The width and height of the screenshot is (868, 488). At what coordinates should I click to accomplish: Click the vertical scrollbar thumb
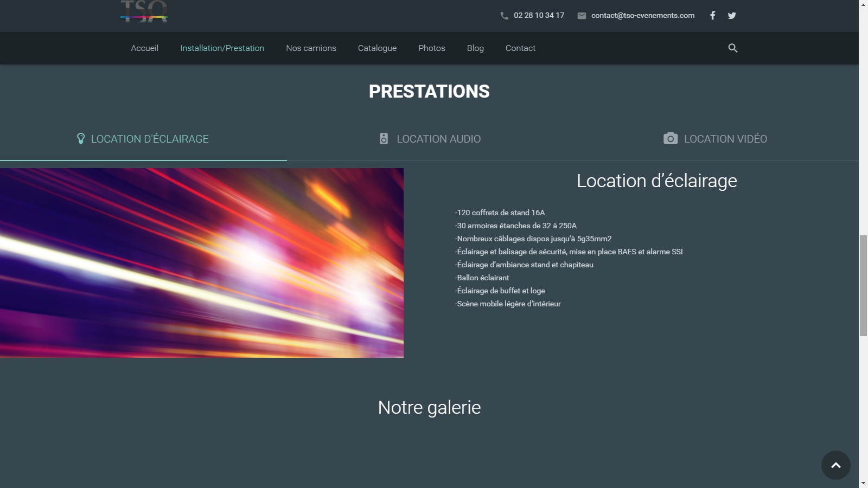(x=863, y=286)
